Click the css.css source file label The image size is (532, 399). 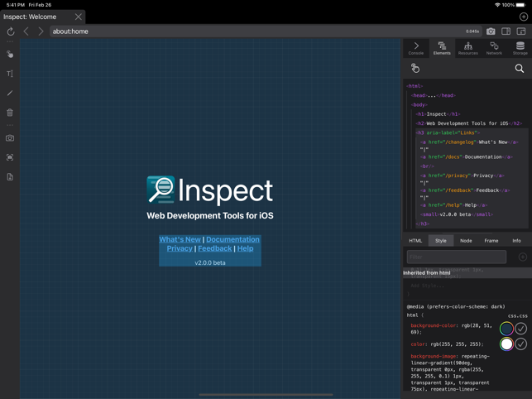coord(517,315)
